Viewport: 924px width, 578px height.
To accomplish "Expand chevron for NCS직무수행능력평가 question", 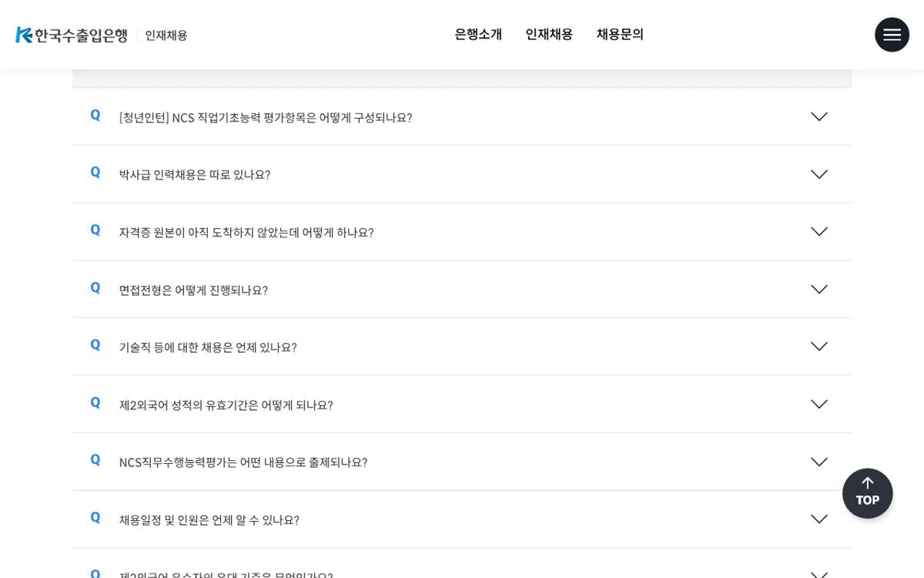I will [x=819, y=462].
